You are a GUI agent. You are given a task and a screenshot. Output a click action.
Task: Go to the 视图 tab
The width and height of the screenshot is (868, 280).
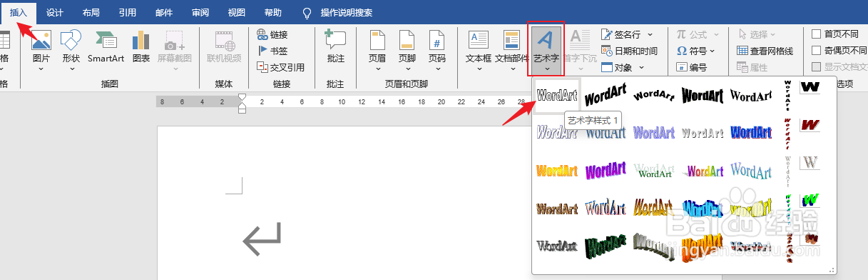pyautogui.click(x=237, y=12)
